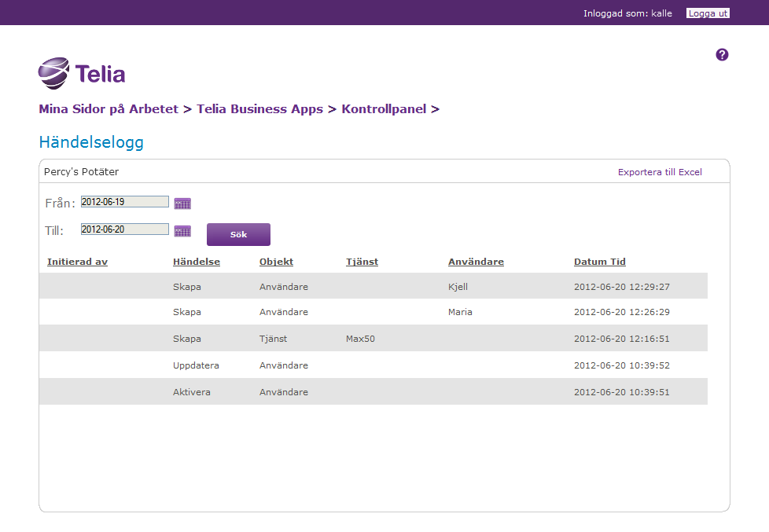Viewport: 769px width, 532px height.
Task: Click Användare object cell in the Uppdatera row
Action: 284,365
